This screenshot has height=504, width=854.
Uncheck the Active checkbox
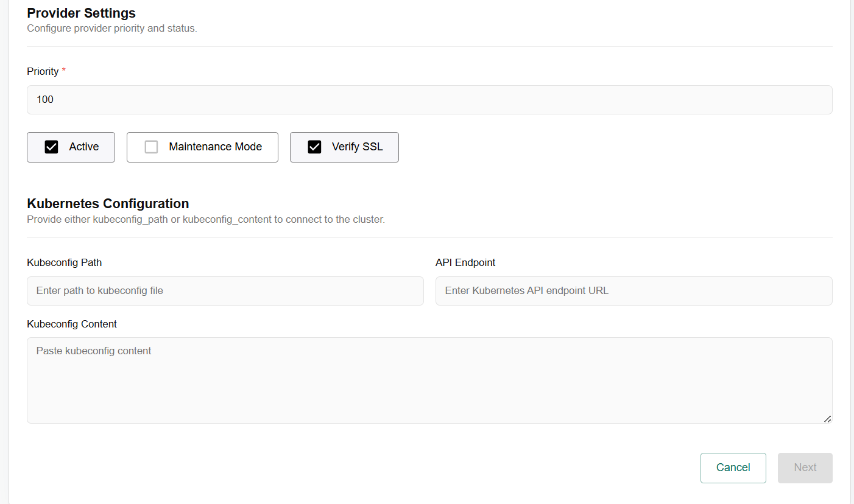point(52,147)
